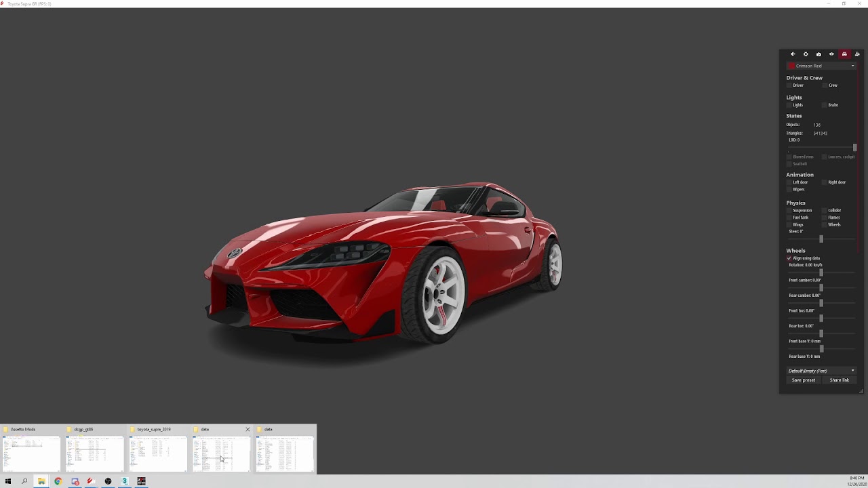Select the Assetto Mods window thumbnail
The image size is (868, 488).
pos(31,449)
